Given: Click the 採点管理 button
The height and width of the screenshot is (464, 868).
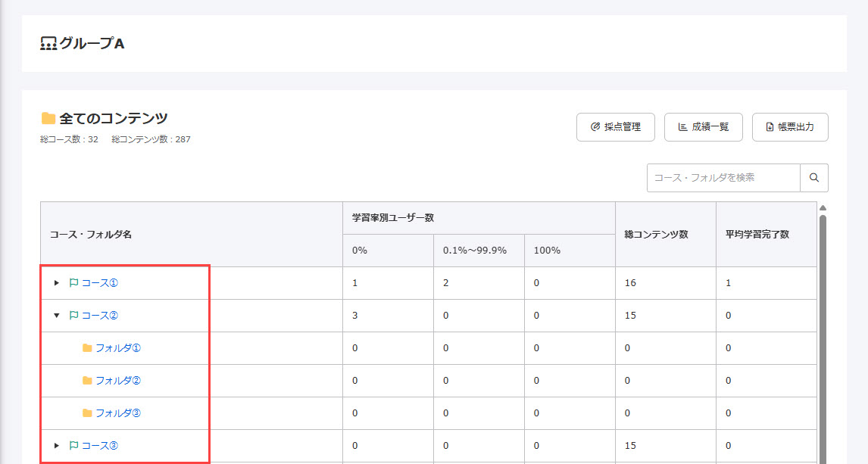Looking at the screenshot, I should click(616, 127).
